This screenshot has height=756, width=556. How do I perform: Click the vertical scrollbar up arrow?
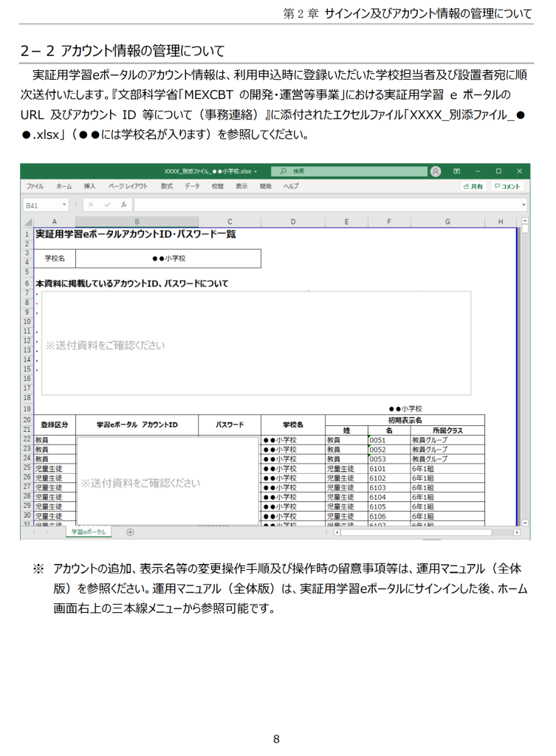coord(525,221)
